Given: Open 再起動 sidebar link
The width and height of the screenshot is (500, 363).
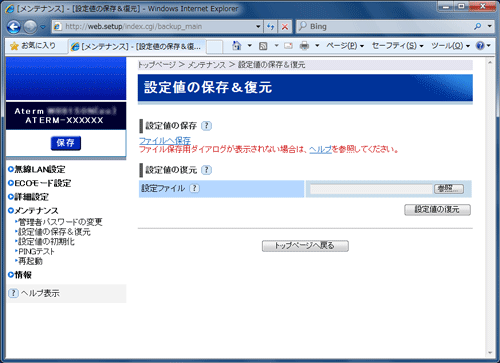Looking at the screenshot, I should pyautogui.click(x=29, y=261).
